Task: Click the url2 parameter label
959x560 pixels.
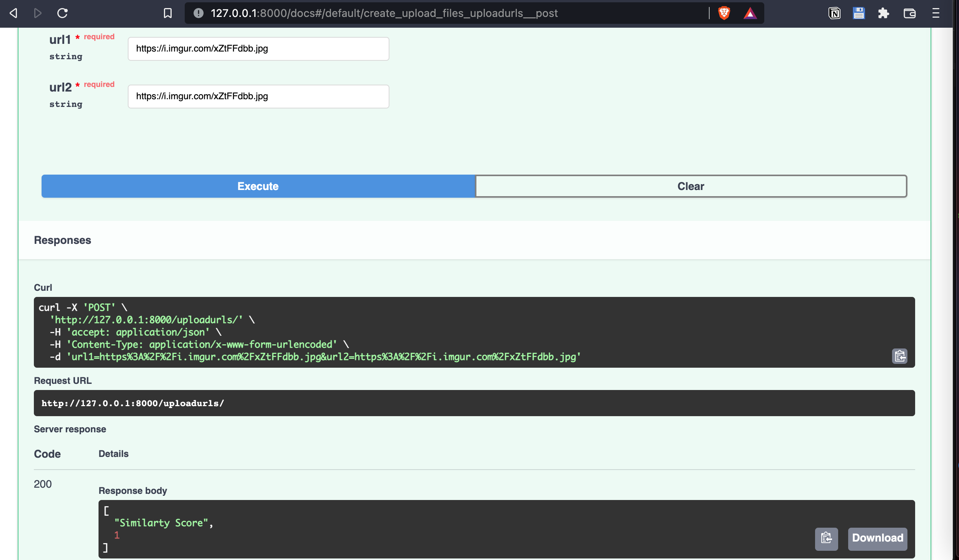Action: (x=60, y=87)
